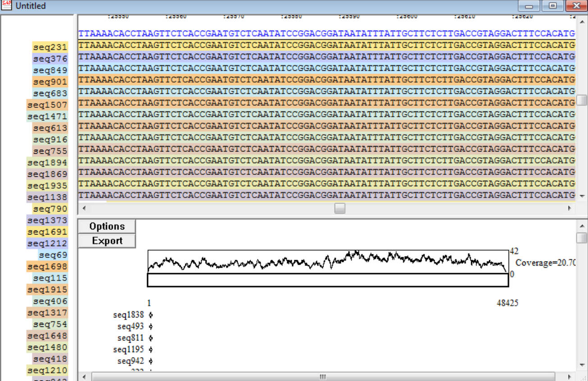Image resolution: width=588 pixels, height=381 pixels.
Task: Select the seq115 label
Action: [x=50, y=278]
